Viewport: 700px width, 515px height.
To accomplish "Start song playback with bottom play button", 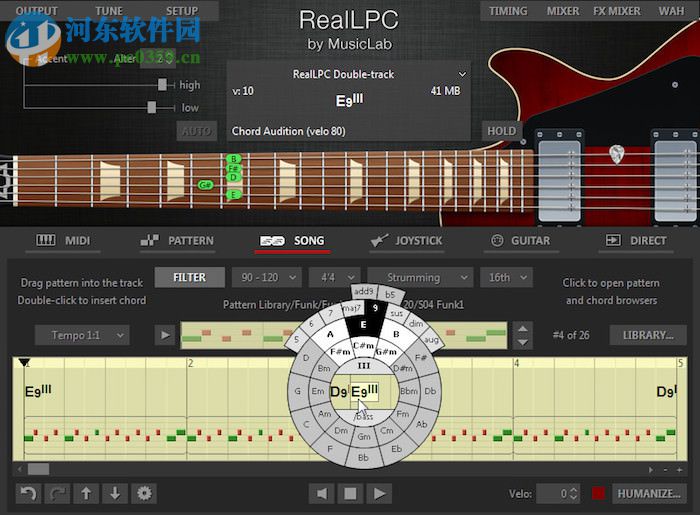I will 379,494.
